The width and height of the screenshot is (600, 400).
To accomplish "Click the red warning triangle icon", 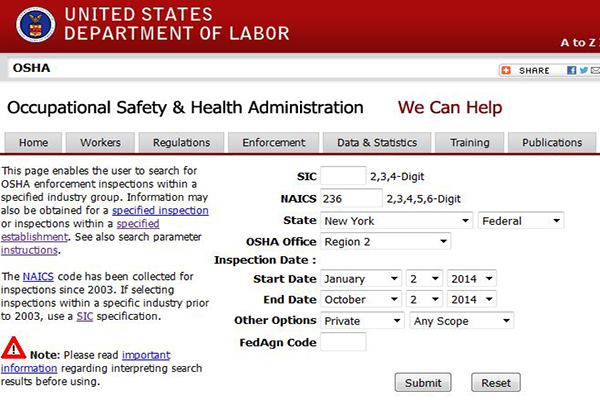I will 14,348.
